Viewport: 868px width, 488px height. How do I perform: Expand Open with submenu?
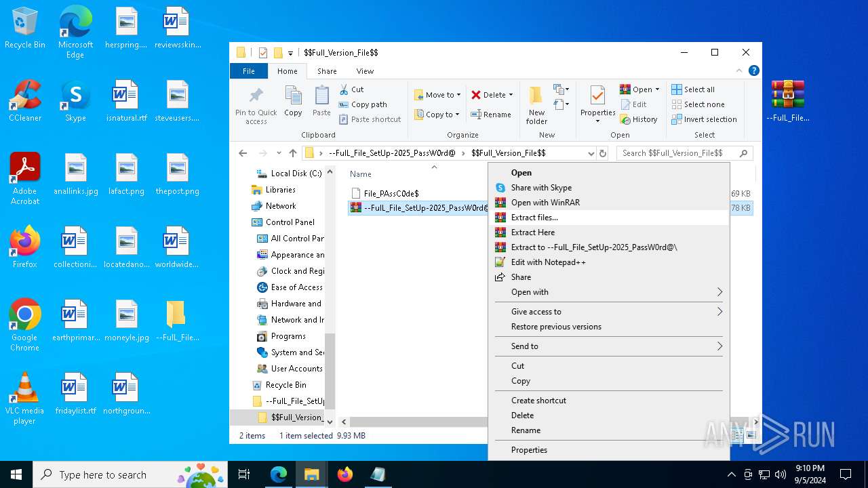click(x=719, y=292)
